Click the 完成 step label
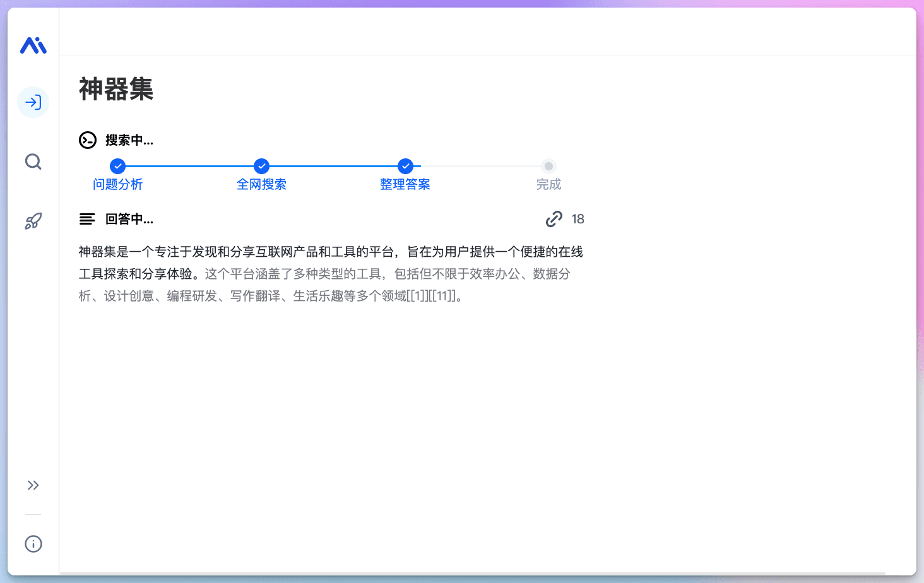Screen dimensions: 924x583 (x=548, y=184)
